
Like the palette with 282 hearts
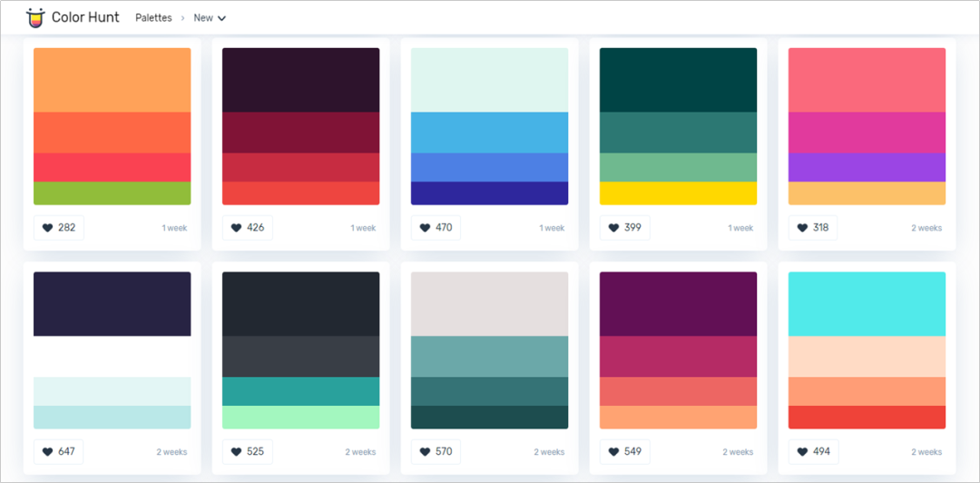(x=59, y=228)
